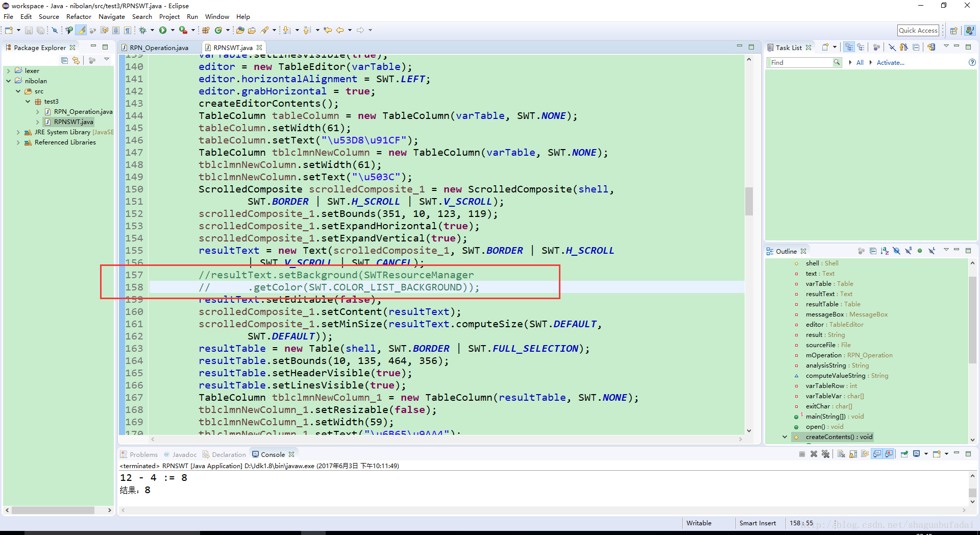The height and width of the screenshot is (535, 980).
Task: Switch to the Javadoc tab
Action: pos(180,454)
